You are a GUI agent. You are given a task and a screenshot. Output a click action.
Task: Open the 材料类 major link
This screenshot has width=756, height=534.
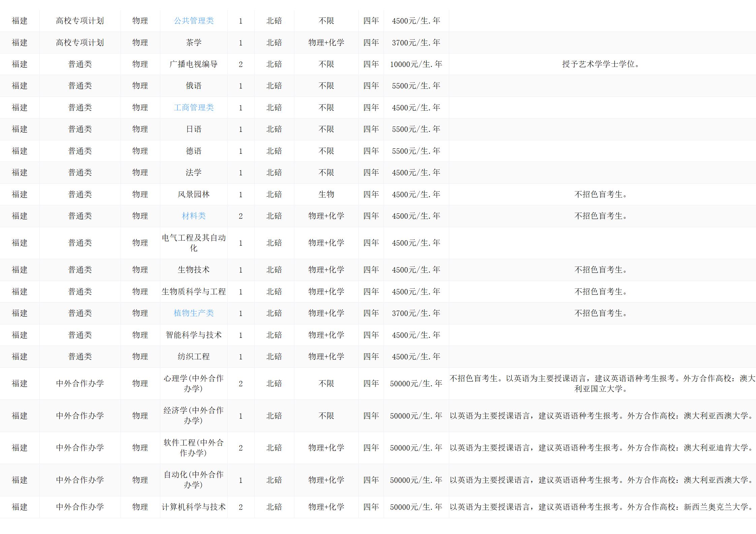tap(194, 216)
